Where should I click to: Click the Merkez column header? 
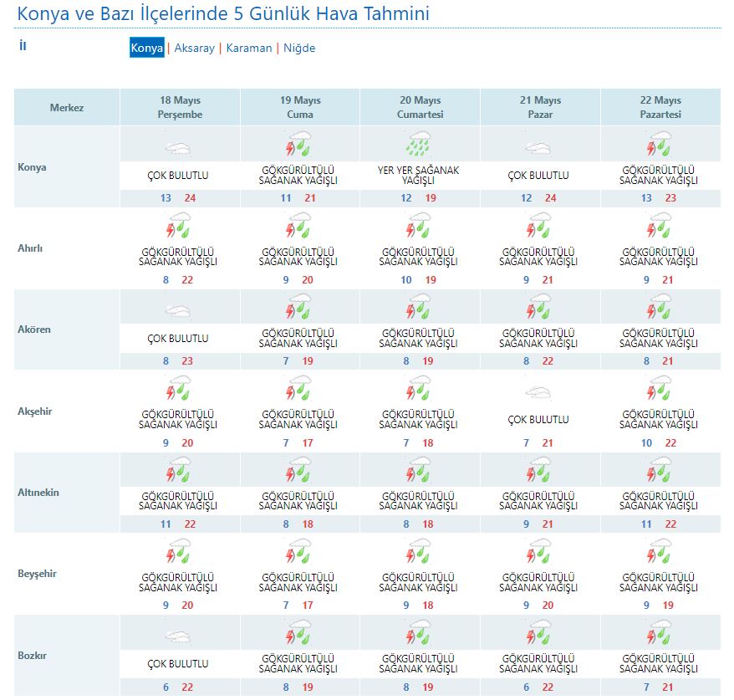click(x=67, y=108)
